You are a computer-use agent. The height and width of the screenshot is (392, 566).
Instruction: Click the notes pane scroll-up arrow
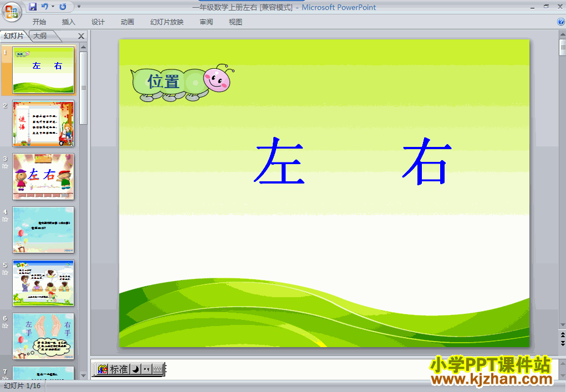[x=562, y=363]
